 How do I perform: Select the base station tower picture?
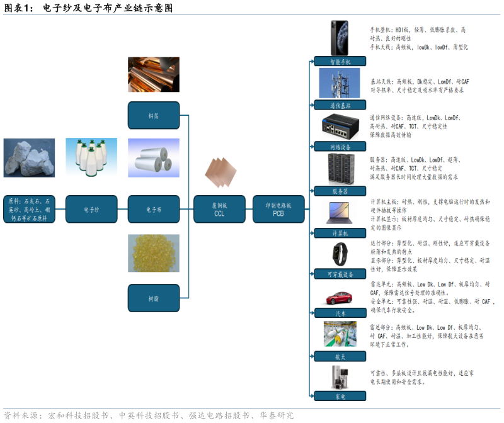point(340,82)
